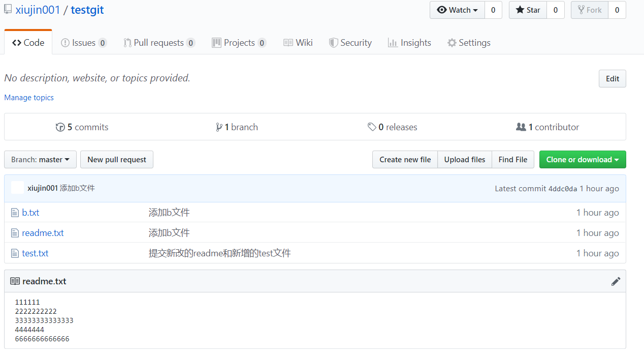
Task: Open the forks count next to Fork
Action: (617, 10)
